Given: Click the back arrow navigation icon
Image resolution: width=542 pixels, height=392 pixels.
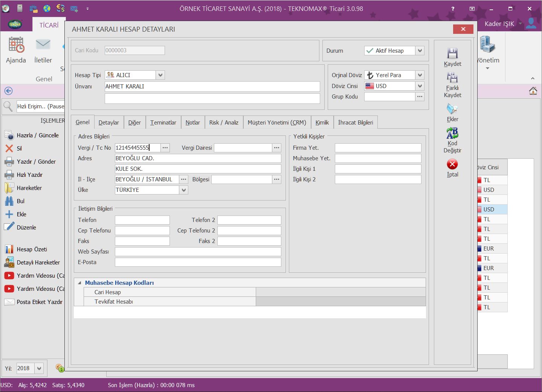Looking at the screenshot, I should click(x=8, y=91).
